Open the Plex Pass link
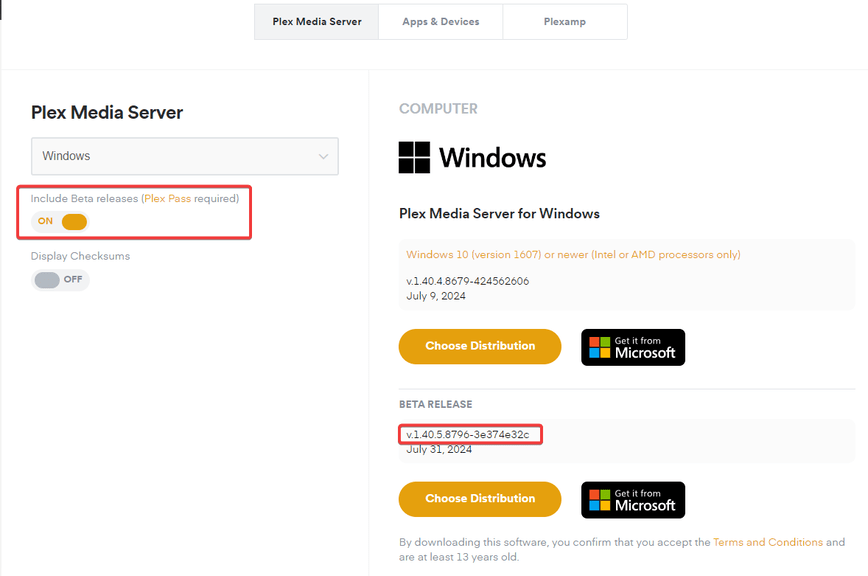The height and width of the screenshot is (576, 868). point(168,198)
